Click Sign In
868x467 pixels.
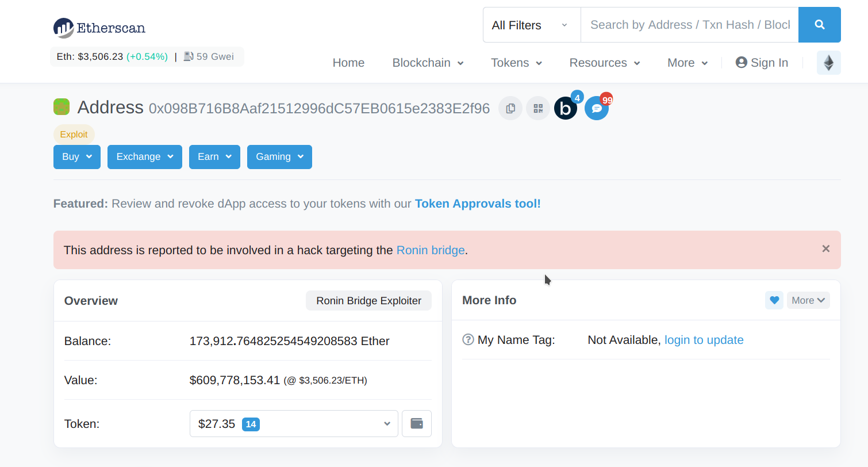click(x=762, y=63)
